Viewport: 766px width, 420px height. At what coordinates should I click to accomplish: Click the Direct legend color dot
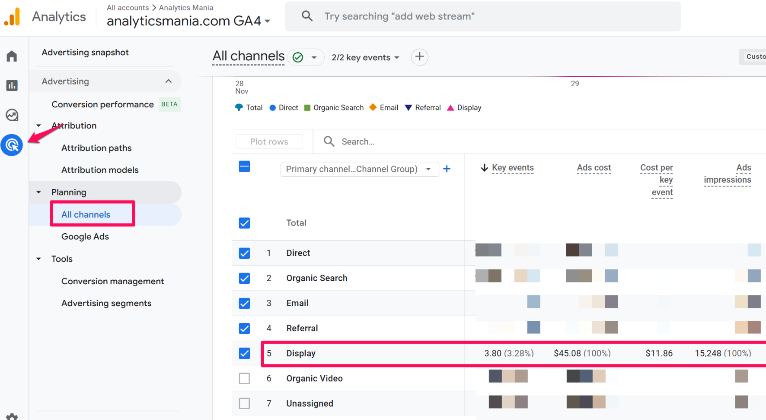point(272,107)
